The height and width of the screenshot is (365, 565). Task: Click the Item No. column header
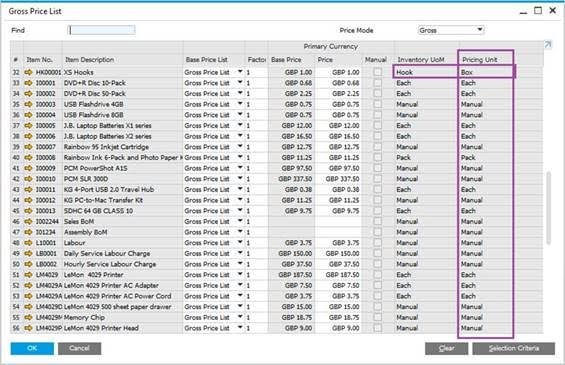click(43, 60)
